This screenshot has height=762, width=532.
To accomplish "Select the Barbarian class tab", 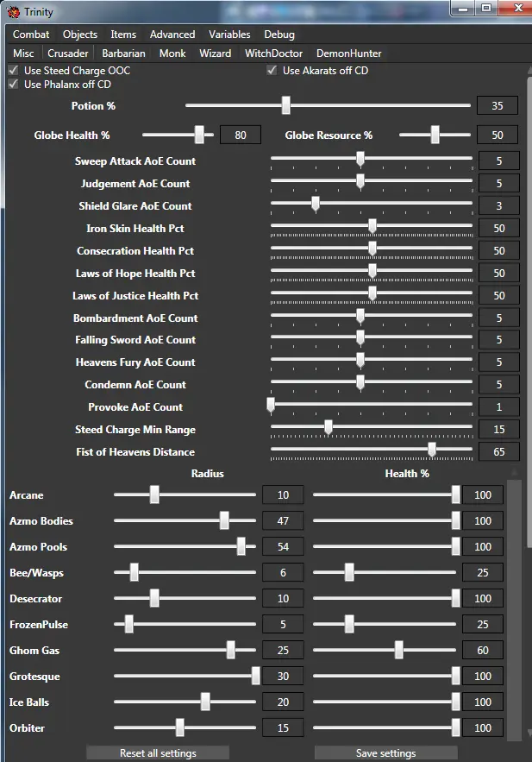I will click(123, 54).
